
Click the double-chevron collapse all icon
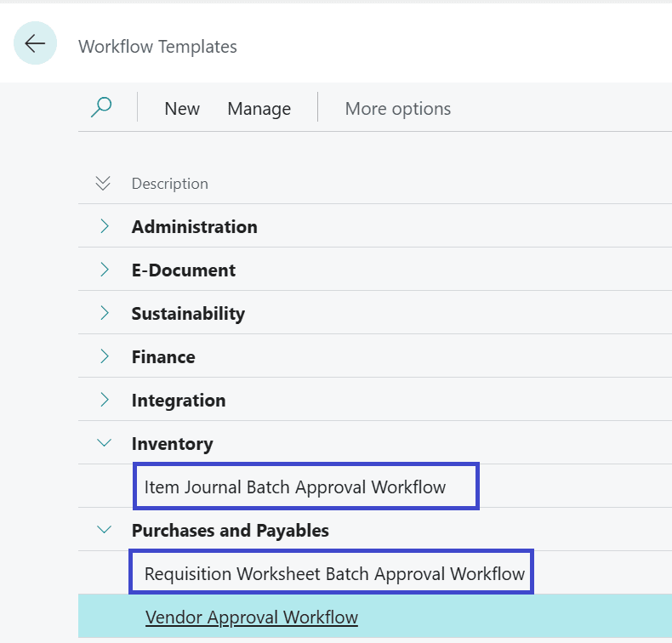(104, 184)
